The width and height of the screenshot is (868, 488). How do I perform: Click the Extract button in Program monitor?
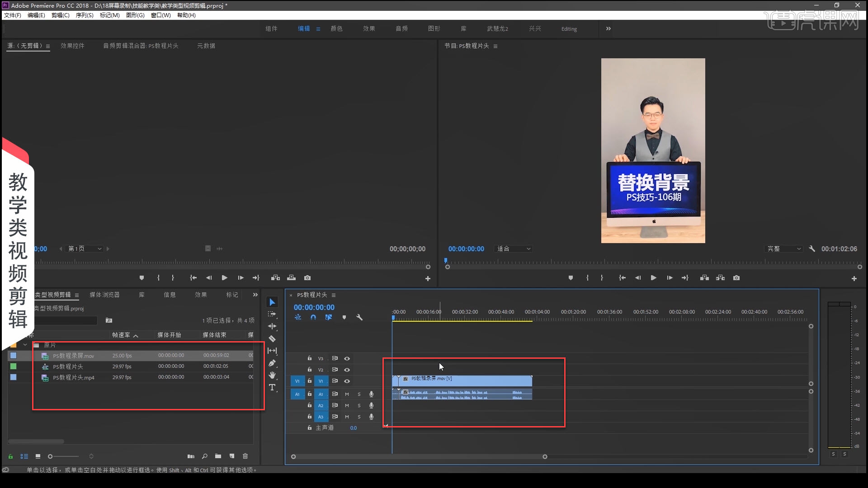(x=721, y=278)
